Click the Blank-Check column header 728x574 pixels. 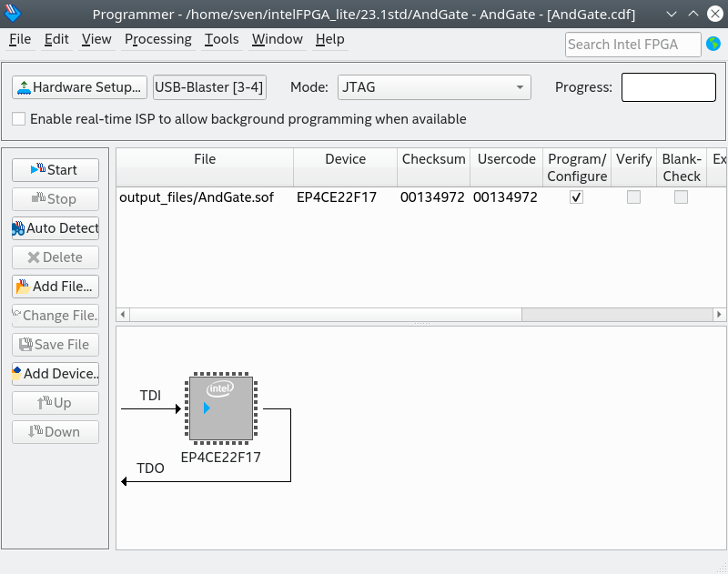click(682, 167)
